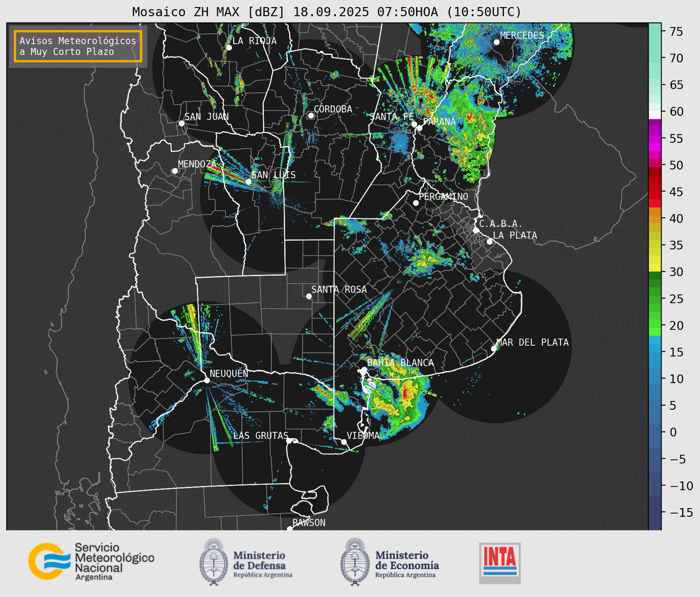
Task: Click the BAHÍA BLANCA label
Action: (x=400, y=363)
